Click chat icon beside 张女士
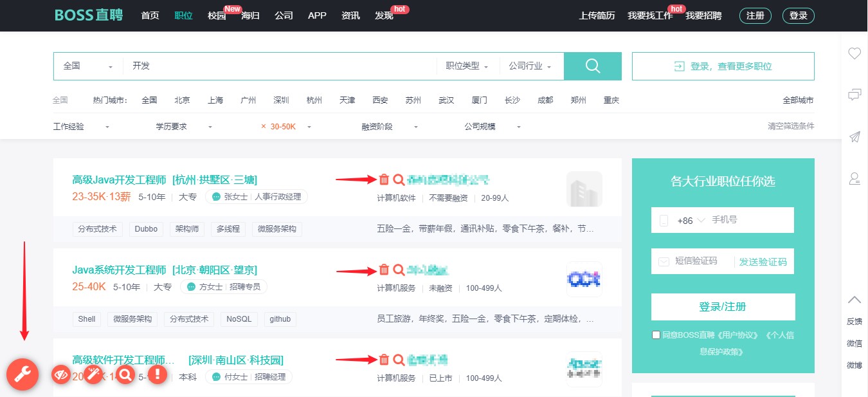 pos(215,197)
